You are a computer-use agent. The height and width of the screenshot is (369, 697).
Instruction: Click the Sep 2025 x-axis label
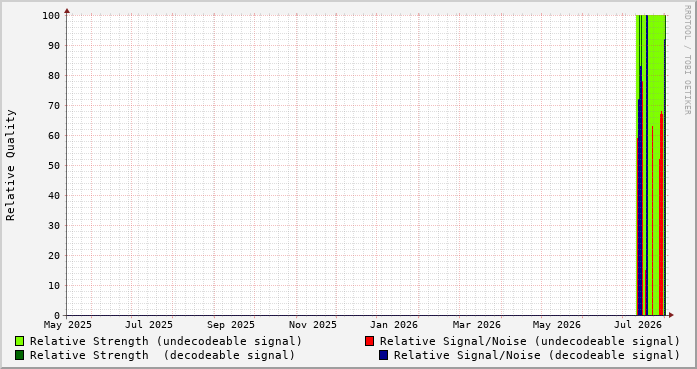(231, 325)
